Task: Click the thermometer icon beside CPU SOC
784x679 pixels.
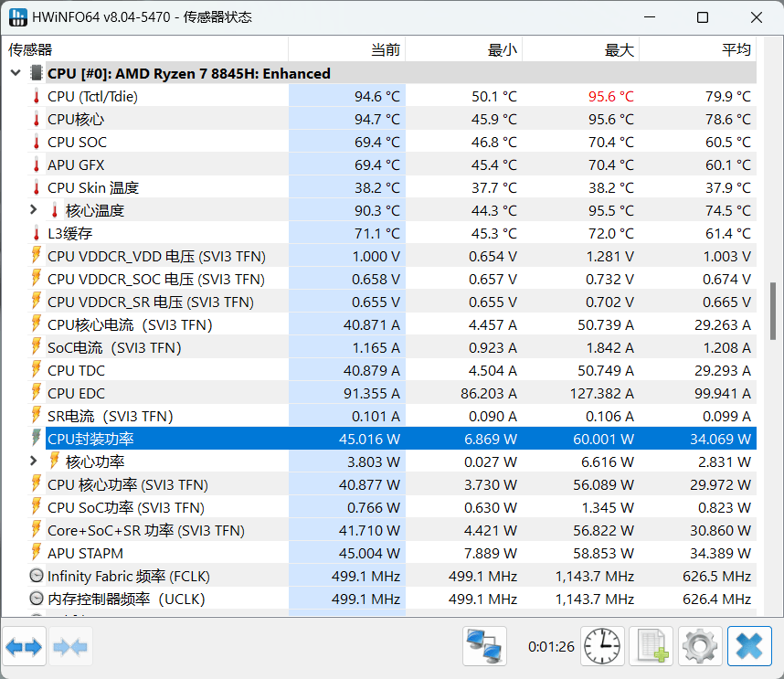Action: click(36, 142)
